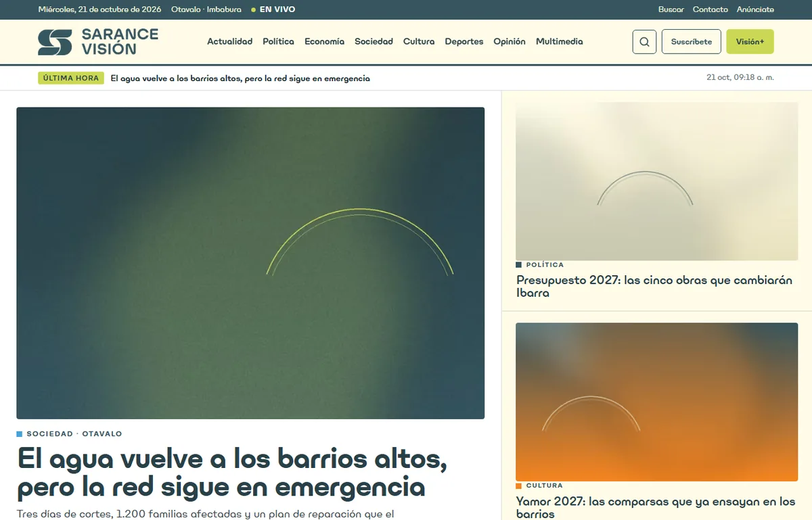Click the EN VIVO live indicator
Image resolution: width=812 pixels, height=520 pixels.
(273, 9)
